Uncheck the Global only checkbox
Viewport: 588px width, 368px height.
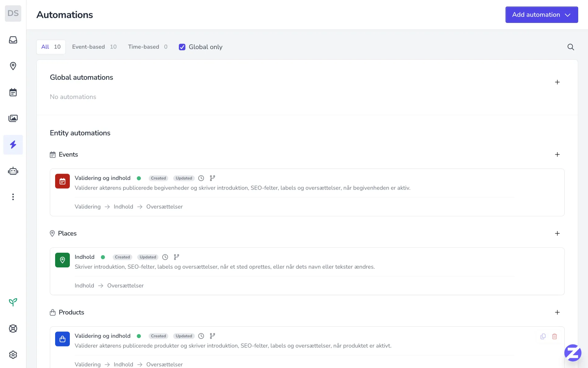pyautogui.click(x=182, y=47)
